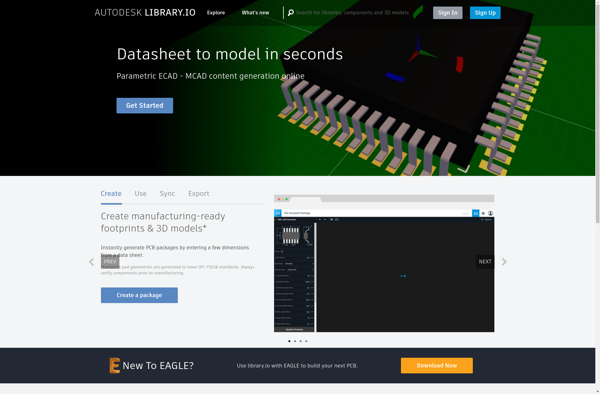Select the third carousel dot
The height and width of the screenshot is (394, 600).
point(301,341)
